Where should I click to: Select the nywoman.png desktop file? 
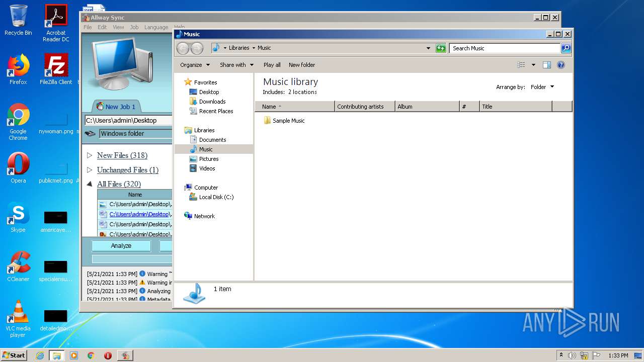(56, 124)
